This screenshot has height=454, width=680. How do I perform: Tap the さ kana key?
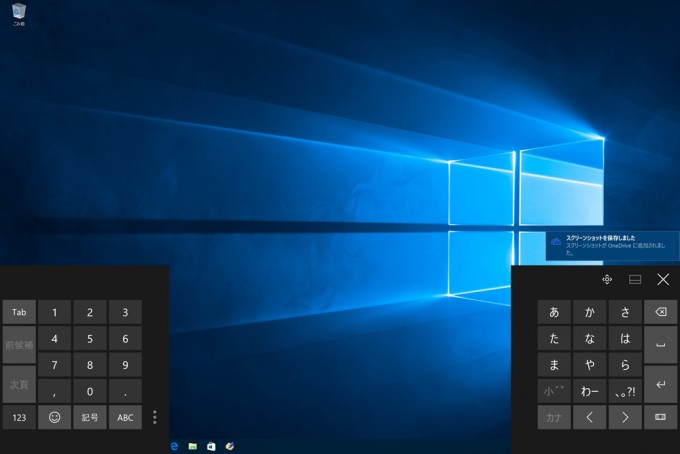[625, 312]
